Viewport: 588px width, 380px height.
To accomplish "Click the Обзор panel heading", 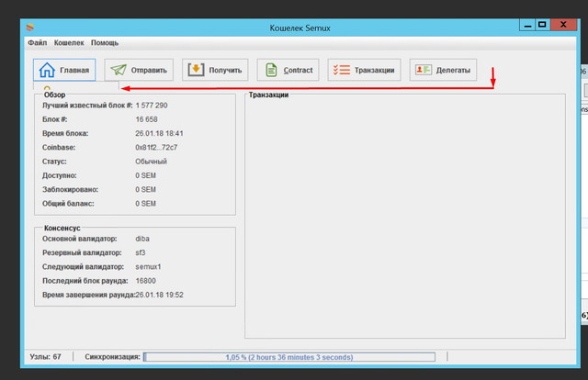I will pyautogui.click(x=54, y=95).
